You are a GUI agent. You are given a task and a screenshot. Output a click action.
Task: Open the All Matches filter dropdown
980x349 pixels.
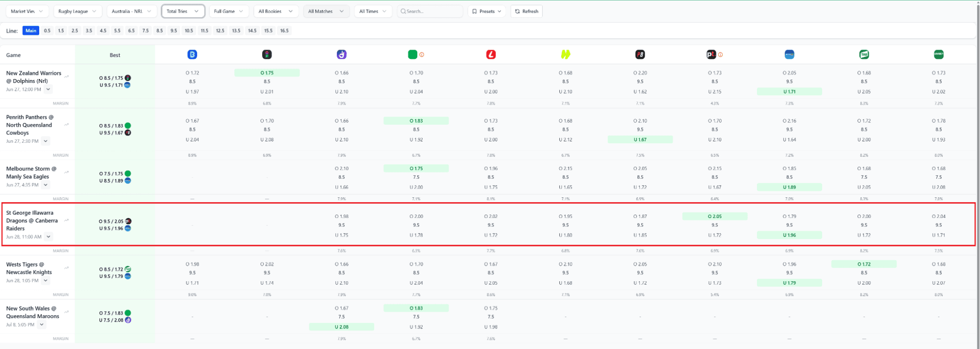click(326, 11)
